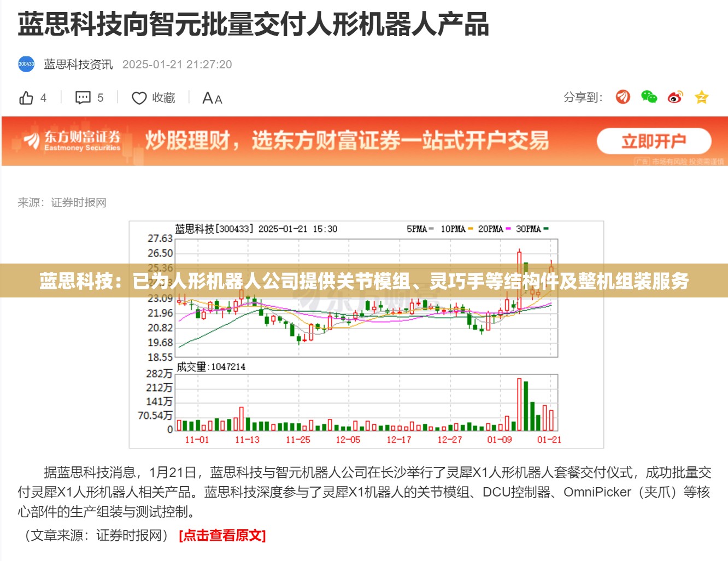
Task: Click the article headline 蓝思科技向智元批量交付人形机器人产品
Action: (x=253, y=25)
